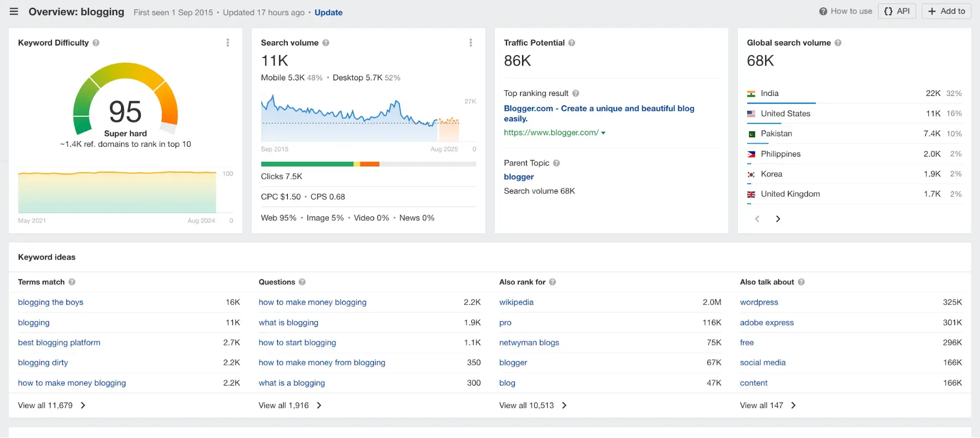The width and height of the screenshot is (980, 438).
Task: Open the blogging keyword in Terms match
Action: 34,322
